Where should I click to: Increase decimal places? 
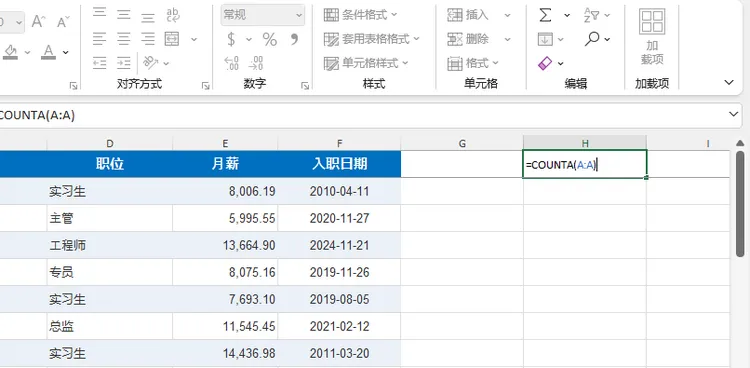coord(232,63)
